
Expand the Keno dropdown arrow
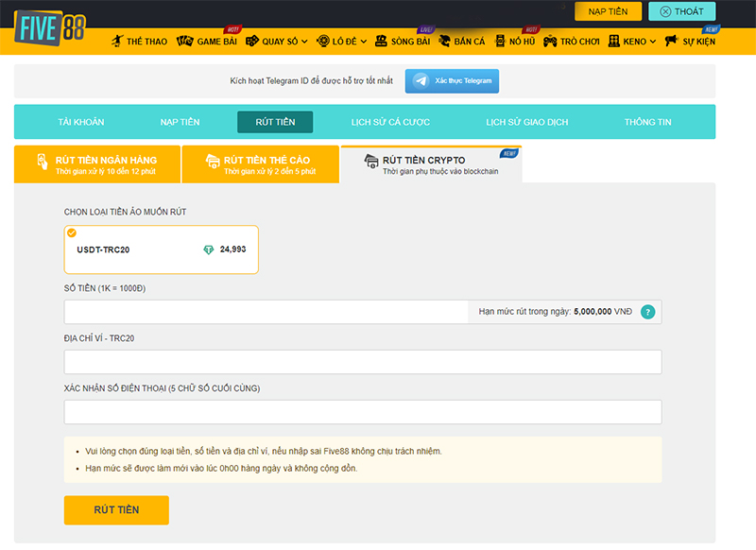pos(653,42)
